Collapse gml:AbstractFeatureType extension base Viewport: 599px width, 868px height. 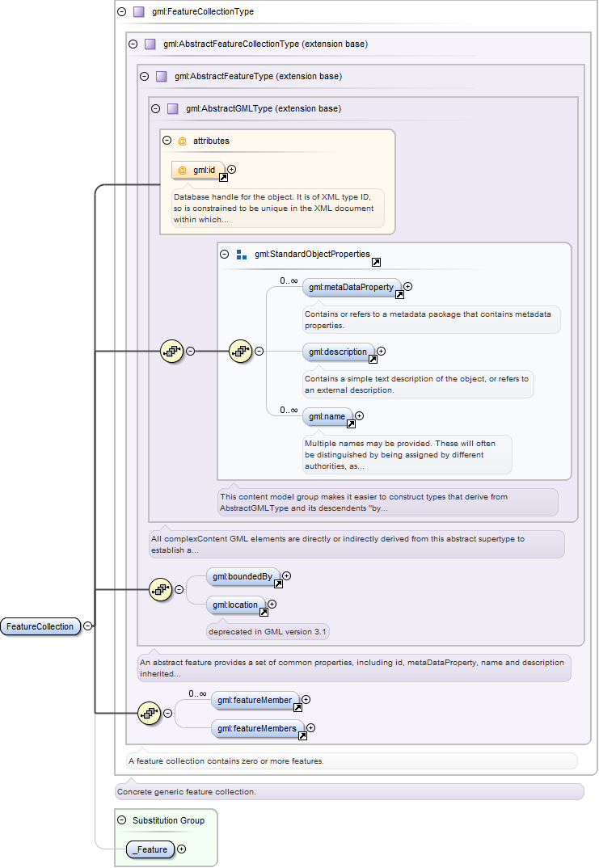click(x=145, y=77)
